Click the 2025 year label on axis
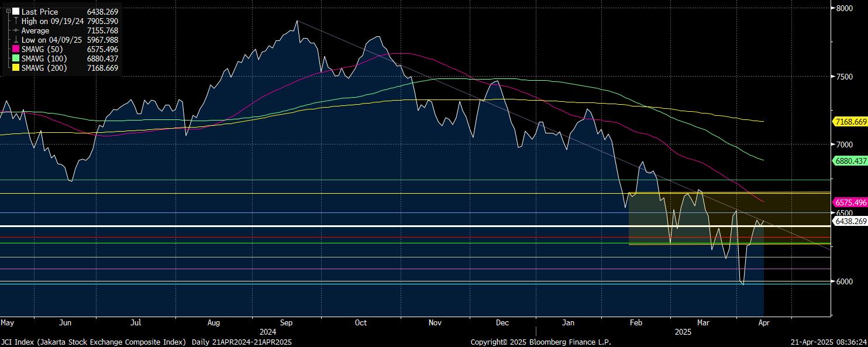The width and height of the screenshot is (868, 347). [x=683, y=332]
